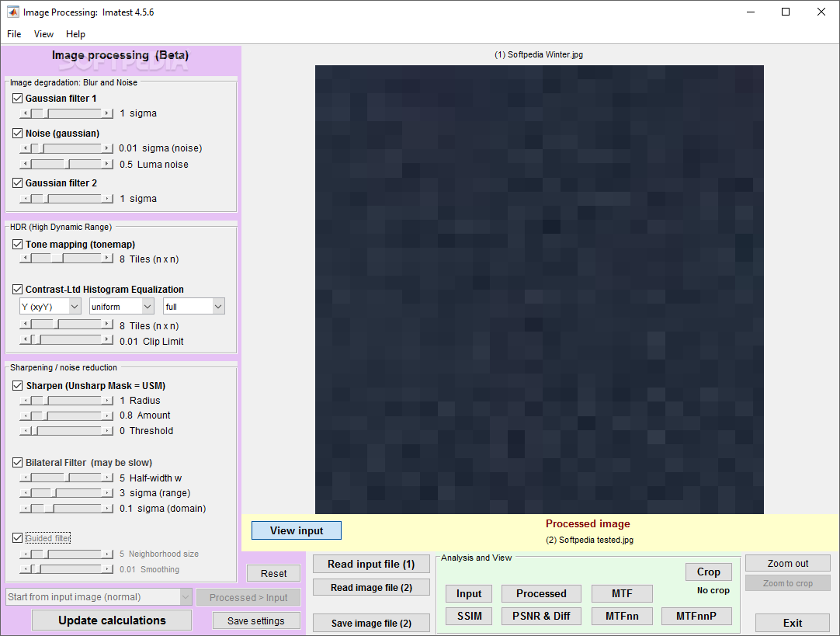Click right arrow of Gaussian filter 2 sigma slider
Image resolution: width=840 pixels, height=636 pixels.
[108, 198]
